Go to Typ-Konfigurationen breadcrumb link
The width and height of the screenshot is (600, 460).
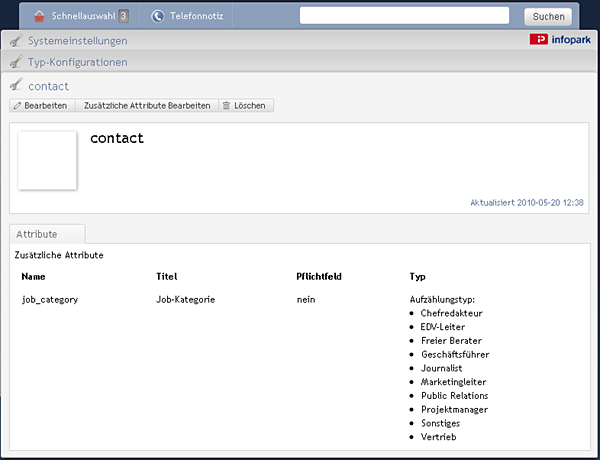click(x=78, y=62)
